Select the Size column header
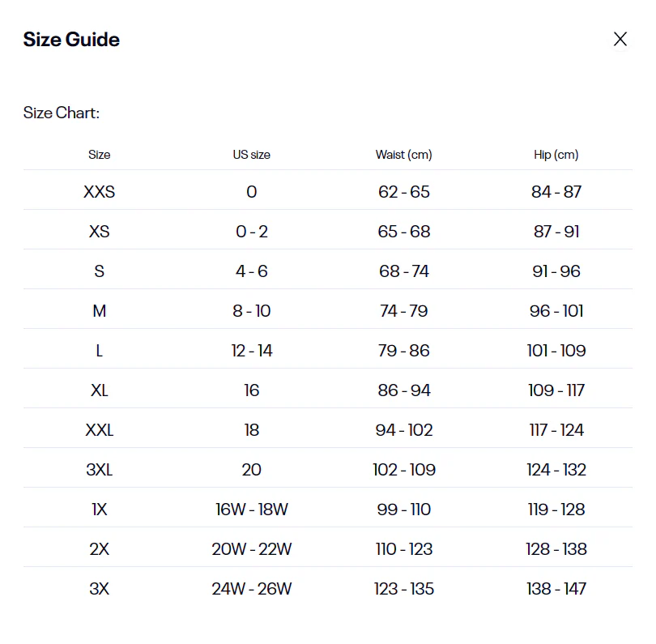Image resolution: width=656 pixels, height=644 pixels. pos(100,155)
